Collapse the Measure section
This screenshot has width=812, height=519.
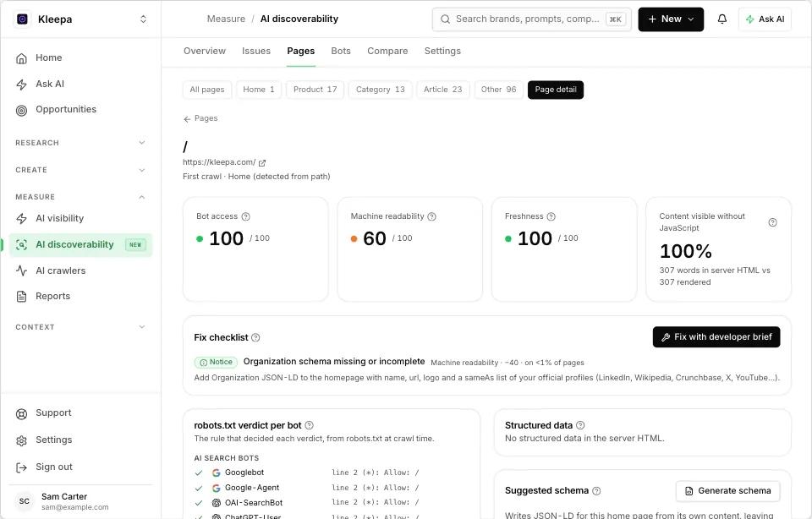coord(81,197)
